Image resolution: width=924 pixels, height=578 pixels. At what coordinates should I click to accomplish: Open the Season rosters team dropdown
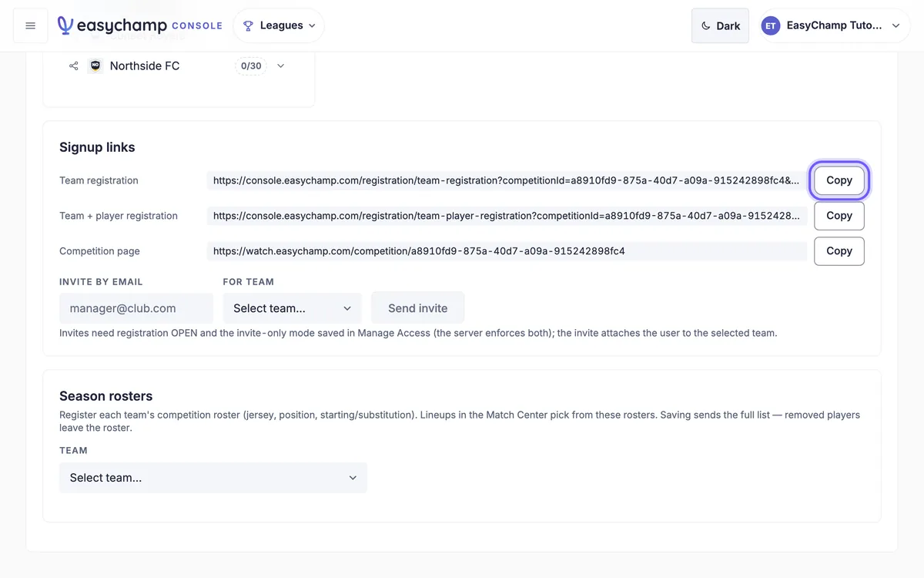(x=213, y=478)
